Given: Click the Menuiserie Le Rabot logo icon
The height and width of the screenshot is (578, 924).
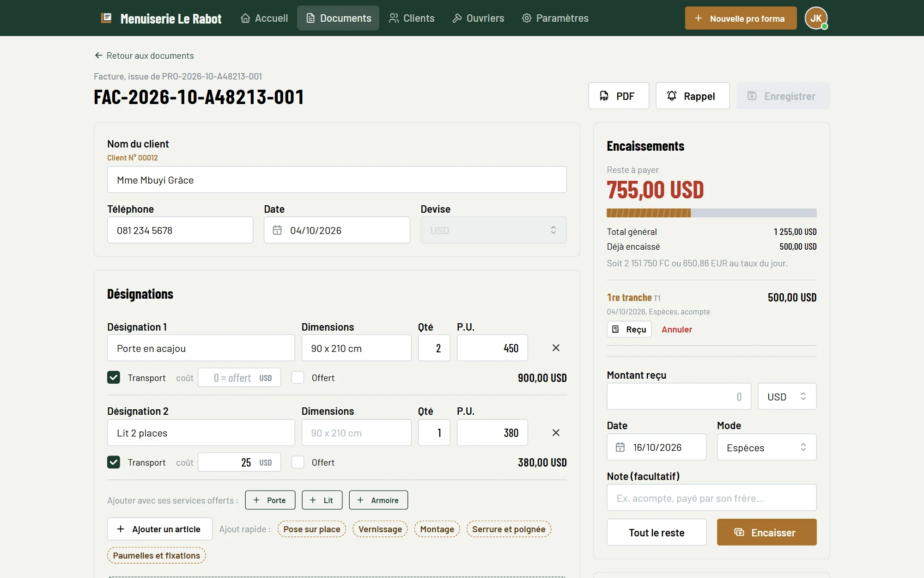Looking at the screenshot, I should tap(106, 18).
